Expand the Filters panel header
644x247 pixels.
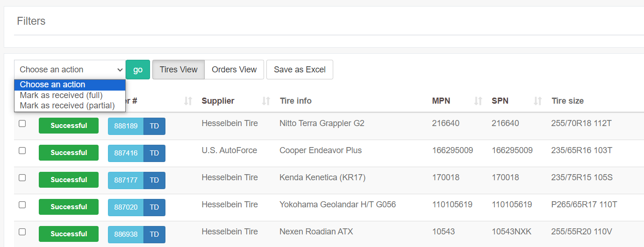(x=31, y=21)
